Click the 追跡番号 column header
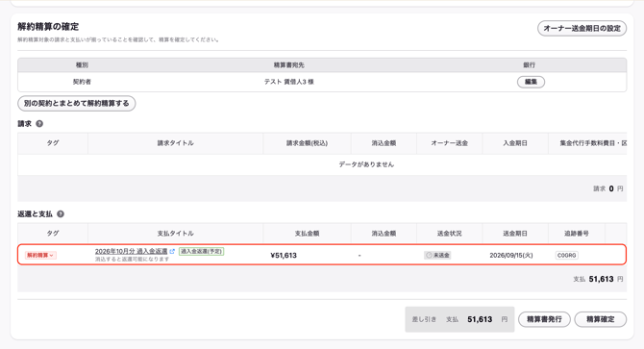This screenshot has height=349, width=644. (576, 234)
